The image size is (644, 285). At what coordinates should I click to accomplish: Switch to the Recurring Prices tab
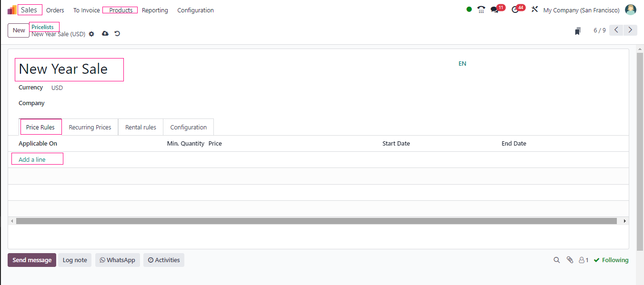coord(90,128)
